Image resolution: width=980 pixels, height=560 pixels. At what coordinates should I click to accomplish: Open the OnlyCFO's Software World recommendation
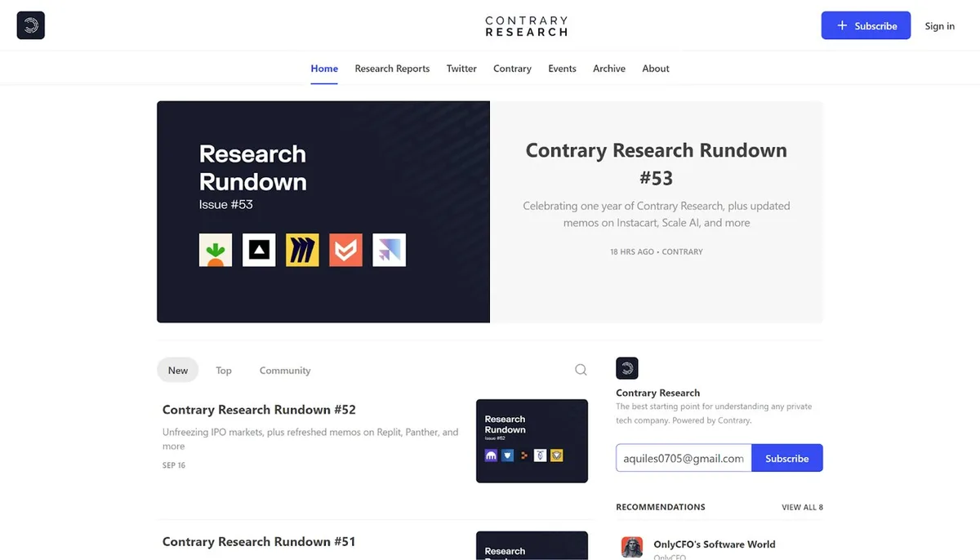715,544
